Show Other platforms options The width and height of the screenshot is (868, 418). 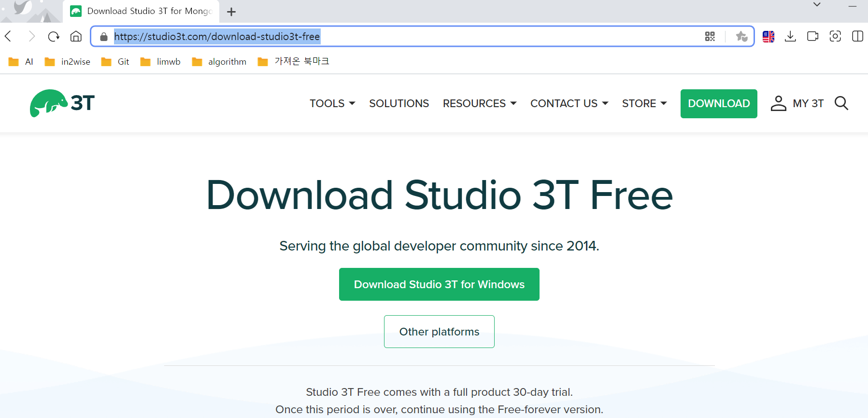point(439,332)
